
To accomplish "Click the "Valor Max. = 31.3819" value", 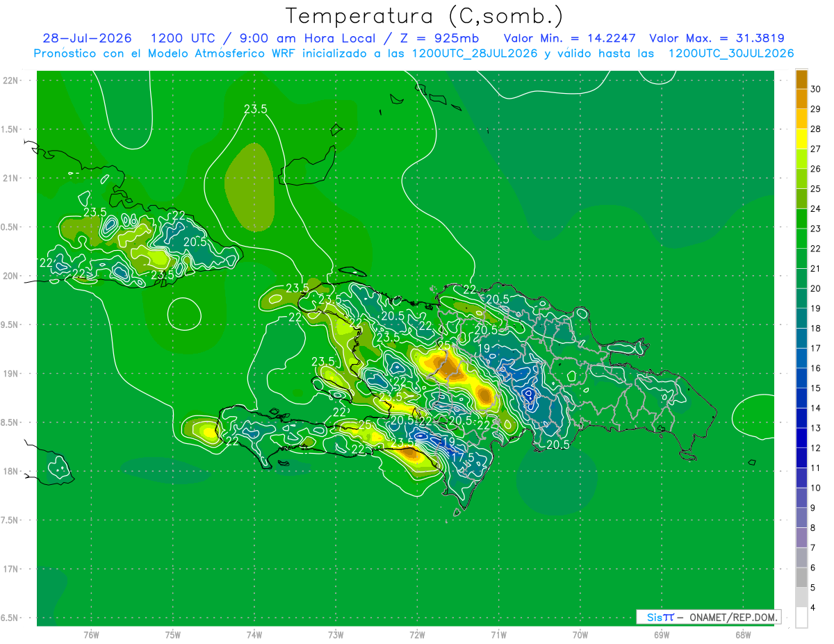I will click(717, 38).
